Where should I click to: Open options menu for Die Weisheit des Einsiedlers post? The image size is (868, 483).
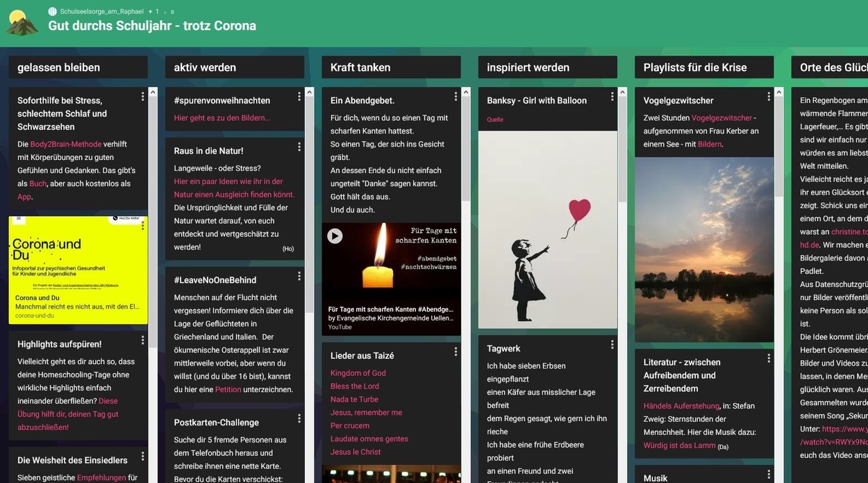[142, 457]
